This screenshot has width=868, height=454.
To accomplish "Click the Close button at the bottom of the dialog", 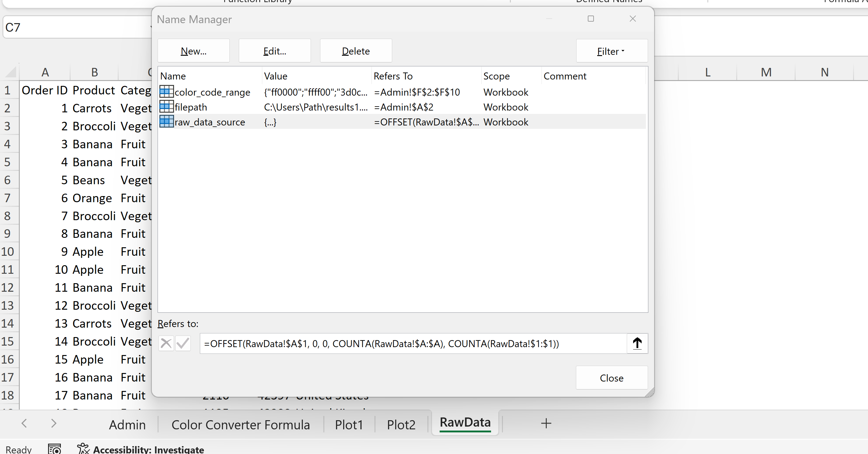I will click(x=611, y=378).
